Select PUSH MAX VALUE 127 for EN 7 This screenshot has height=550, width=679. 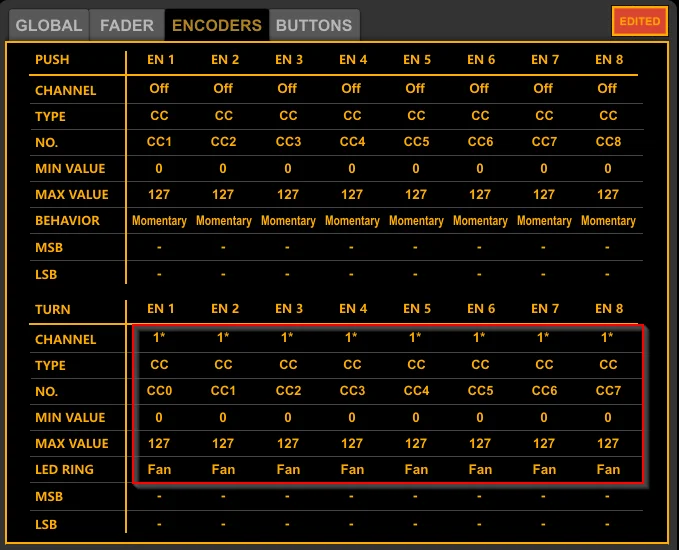coord(544,194)
